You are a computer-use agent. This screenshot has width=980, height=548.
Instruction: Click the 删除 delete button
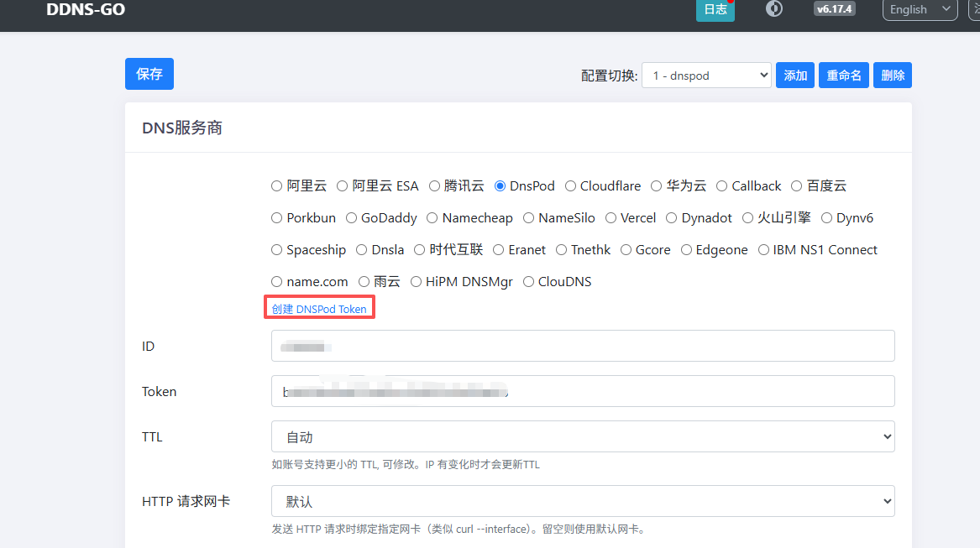pos(893,75)
